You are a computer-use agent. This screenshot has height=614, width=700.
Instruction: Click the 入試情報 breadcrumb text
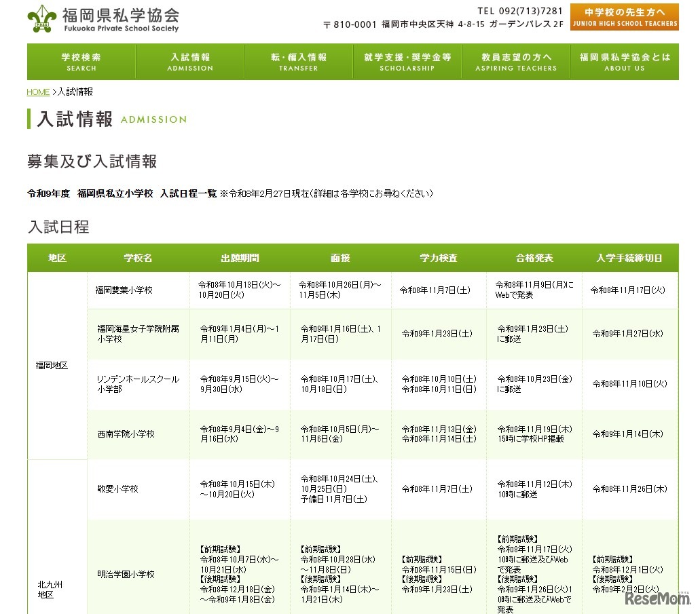[75, 92]
